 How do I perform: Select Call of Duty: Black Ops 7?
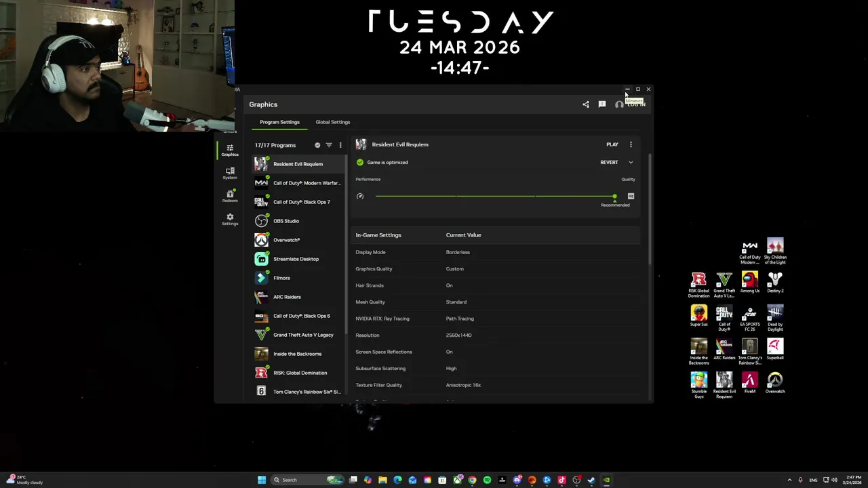coord(299,202)
